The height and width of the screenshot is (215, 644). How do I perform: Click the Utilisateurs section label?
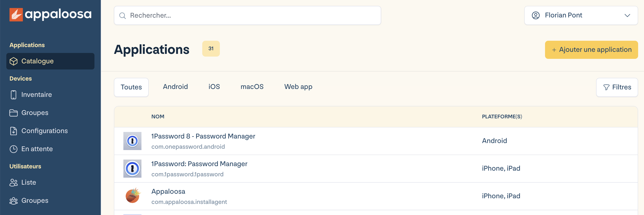(x=25, y=166)
